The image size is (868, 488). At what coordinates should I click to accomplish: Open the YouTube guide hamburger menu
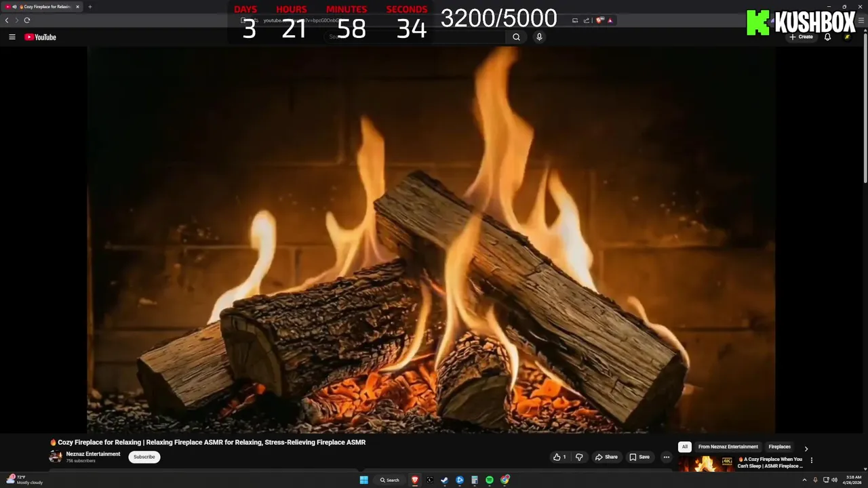12,37
